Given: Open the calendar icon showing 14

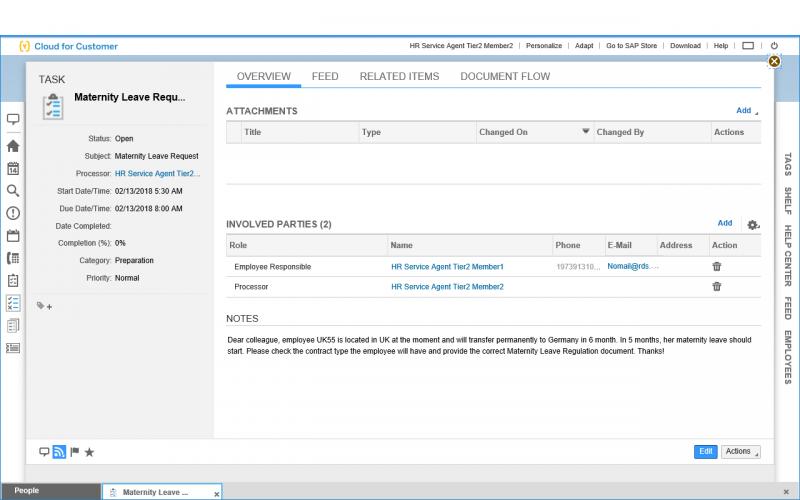Looking at the screenshot, I should point(13,168).
